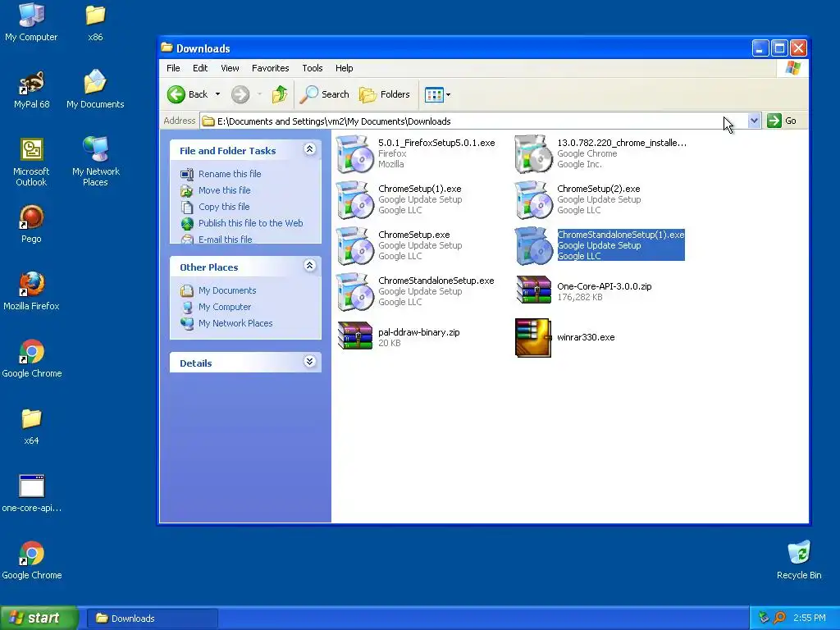
Task: Click the Go button next to address bar
Action: [782, 121]
